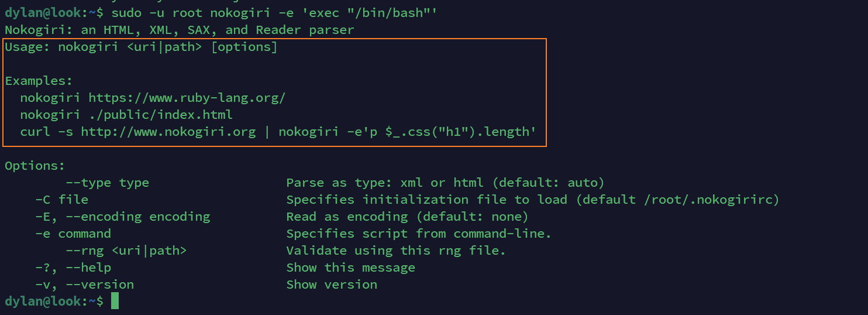Click the "Nokogiri: an HTML, XML, SAX" line
The image size is (868, 315).
click(x=179, y=30)
